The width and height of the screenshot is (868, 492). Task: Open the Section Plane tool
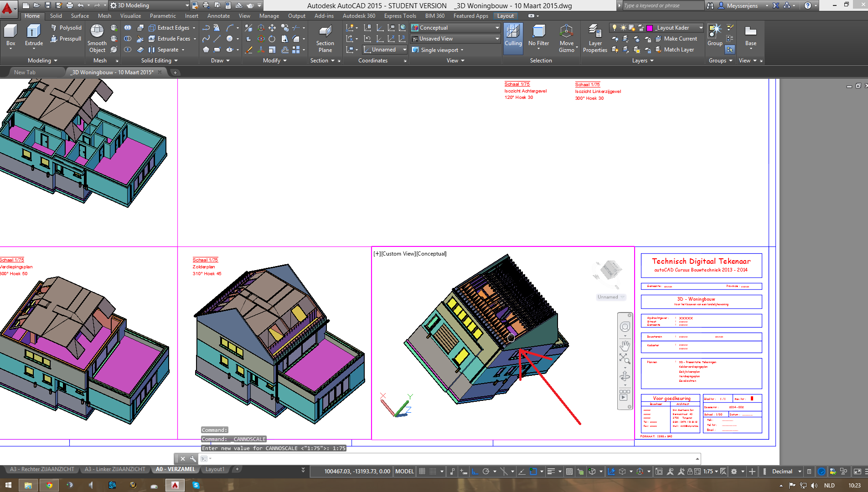(x=325, y=39)
